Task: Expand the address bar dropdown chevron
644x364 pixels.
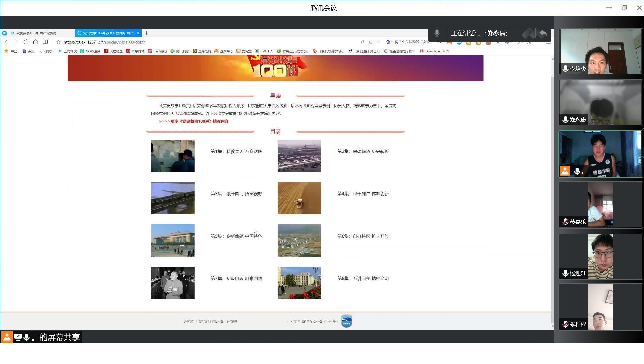Action: click(x=378, y=42)
